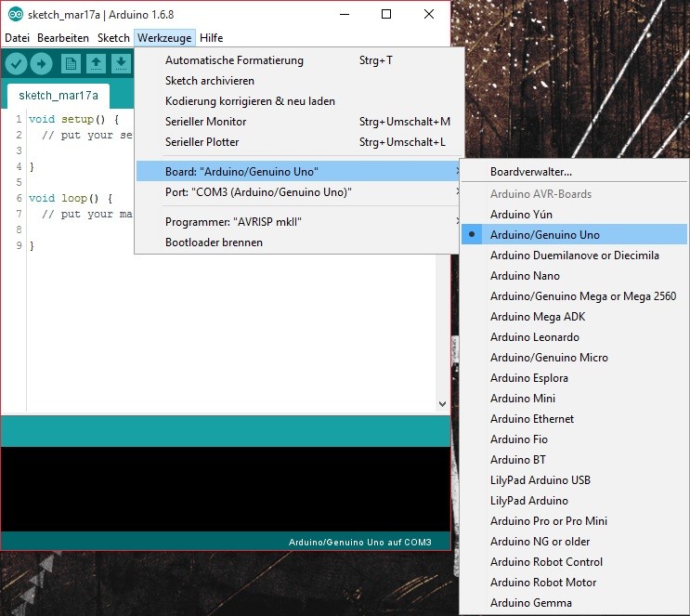Open the Sketch menu
Image resolution: width=690 pixels, height=616 pixels.
113,38
